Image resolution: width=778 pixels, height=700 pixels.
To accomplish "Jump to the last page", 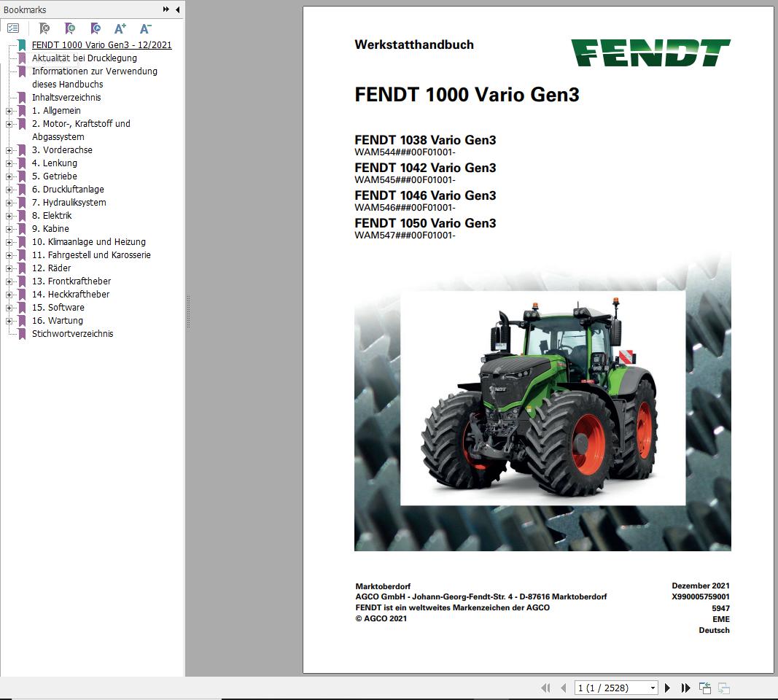I will click(685, 688).
